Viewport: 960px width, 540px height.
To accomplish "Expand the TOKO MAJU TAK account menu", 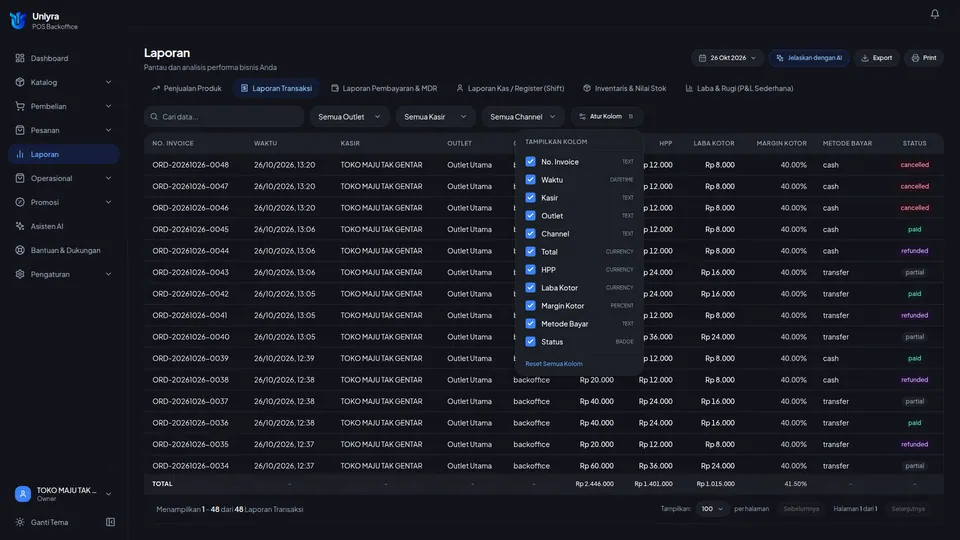I will 108,493.
